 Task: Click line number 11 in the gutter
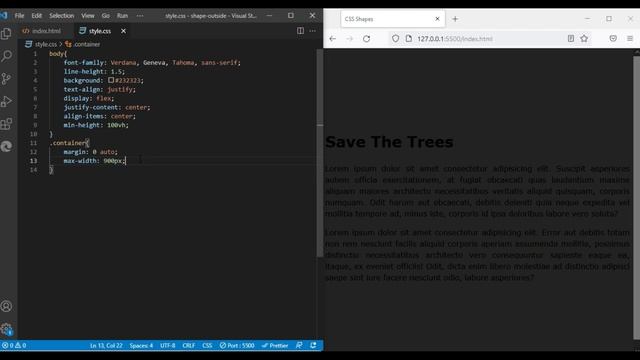33,143
